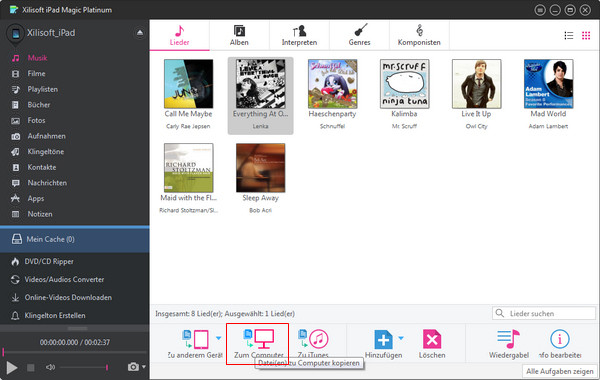Click the Löschen delete icon
600x380 pixels.
[x=432, y=339]
